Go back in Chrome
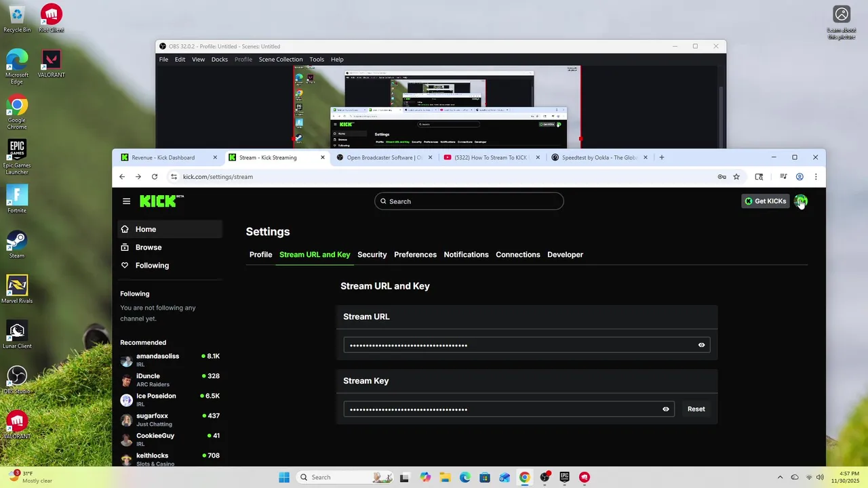 click(x=122, y=177)
